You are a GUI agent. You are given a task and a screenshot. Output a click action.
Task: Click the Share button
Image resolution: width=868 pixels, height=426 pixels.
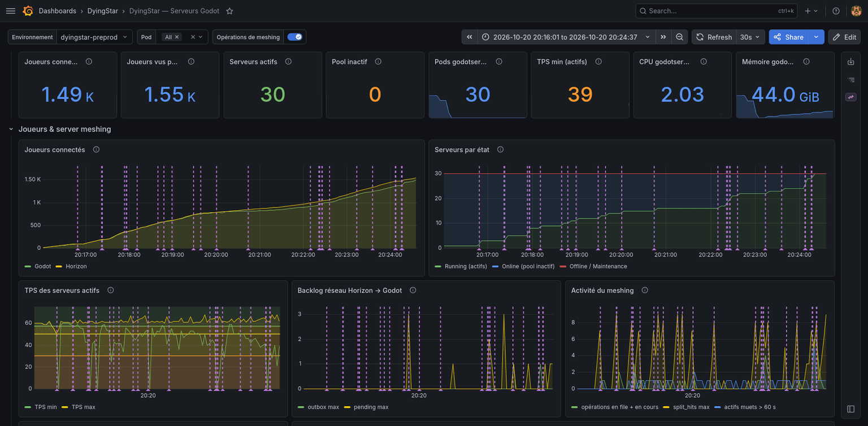pyautogui.click(x=789, y=37)
